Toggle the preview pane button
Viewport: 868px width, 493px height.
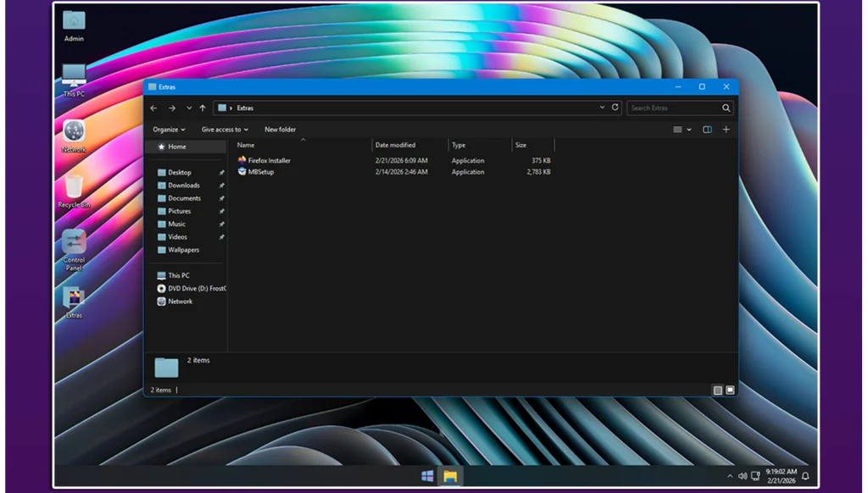[707, 130]
